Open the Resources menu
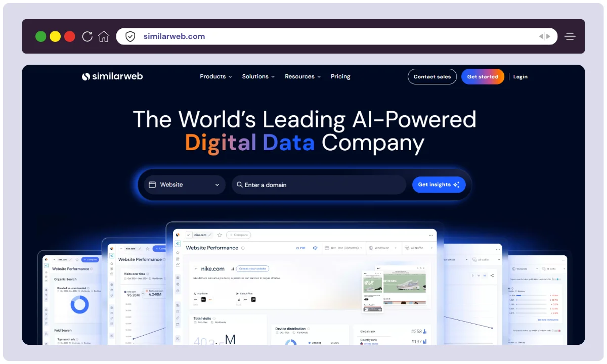The width and height of the screenshot is (607, 364). pos(303,77)
